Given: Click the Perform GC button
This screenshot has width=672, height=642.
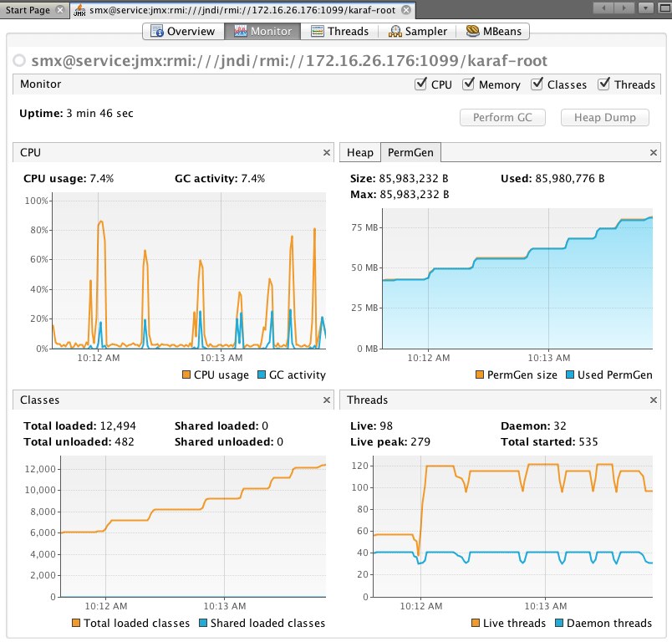Looking at the screenshot, I should [x=502, y=117].
